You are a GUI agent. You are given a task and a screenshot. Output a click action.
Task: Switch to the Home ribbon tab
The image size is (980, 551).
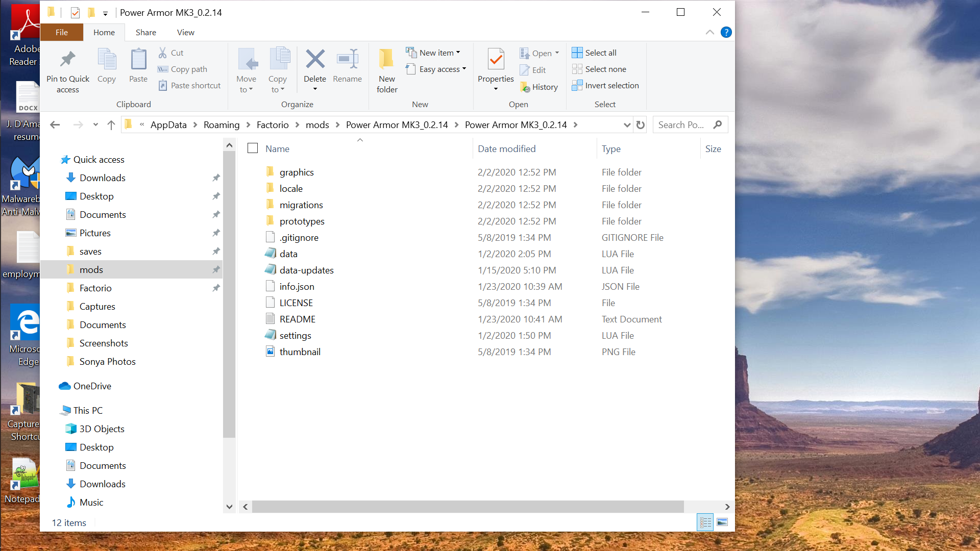104,32
